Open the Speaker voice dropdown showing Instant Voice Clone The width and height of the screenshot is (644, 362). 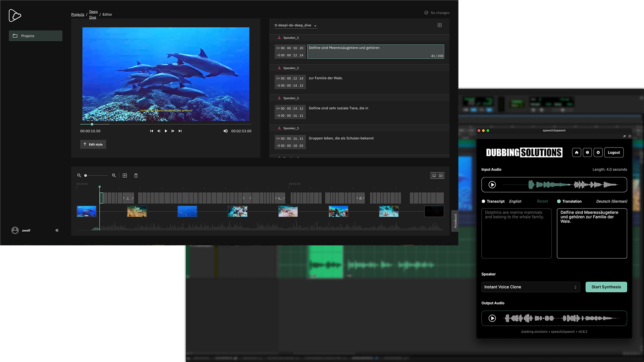click(x=531, y=287)
